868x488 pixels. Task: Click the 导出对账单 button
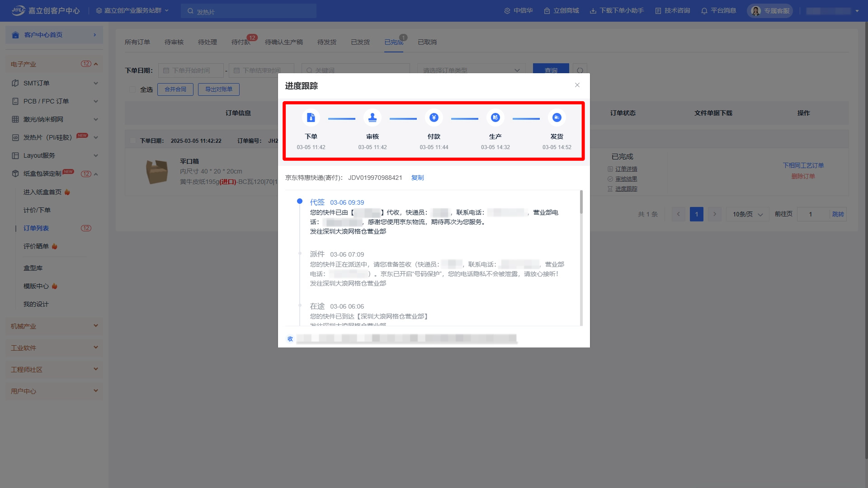(219, 89)
